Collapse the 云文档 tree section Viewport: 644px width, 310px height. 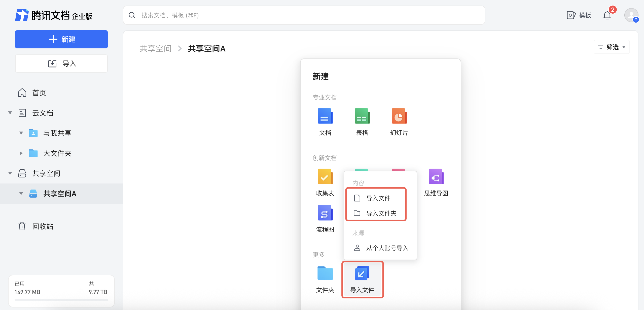click(x=10, y=113)
